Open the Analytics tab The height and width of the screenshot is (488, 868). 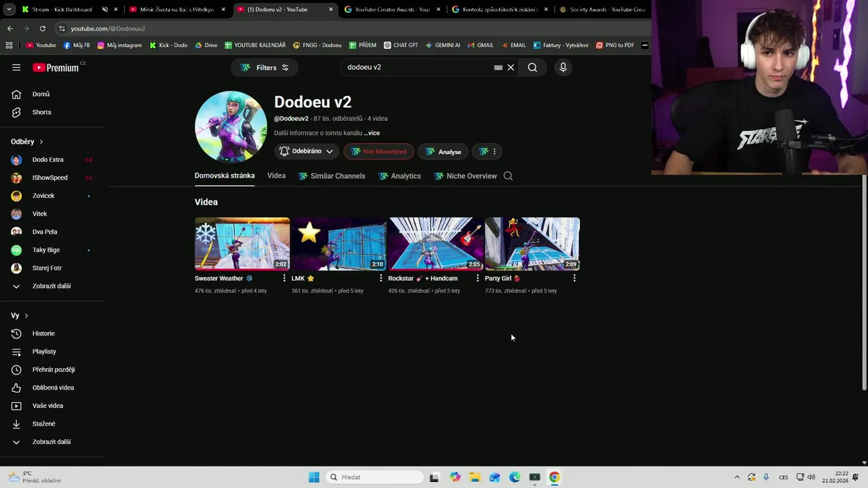coord(399,176)
